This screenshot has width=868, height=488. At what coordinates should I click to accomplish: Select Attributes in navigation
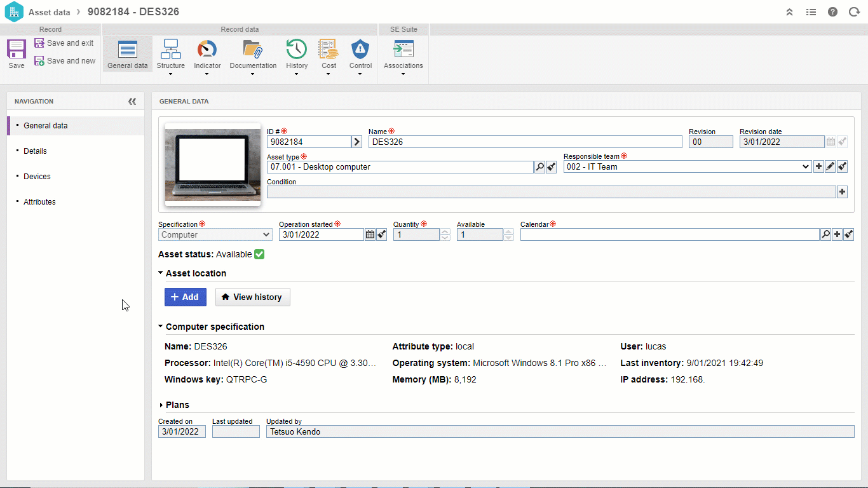[x=76, y=202]
